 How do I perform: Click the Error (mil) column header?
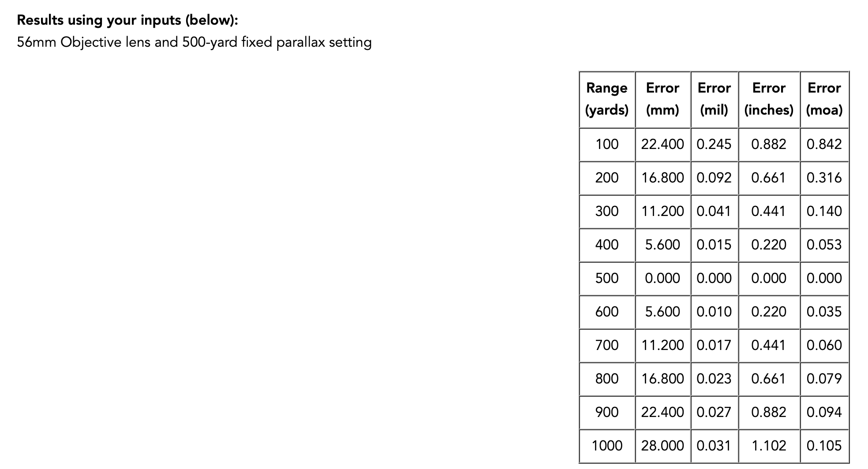[714, 99]
